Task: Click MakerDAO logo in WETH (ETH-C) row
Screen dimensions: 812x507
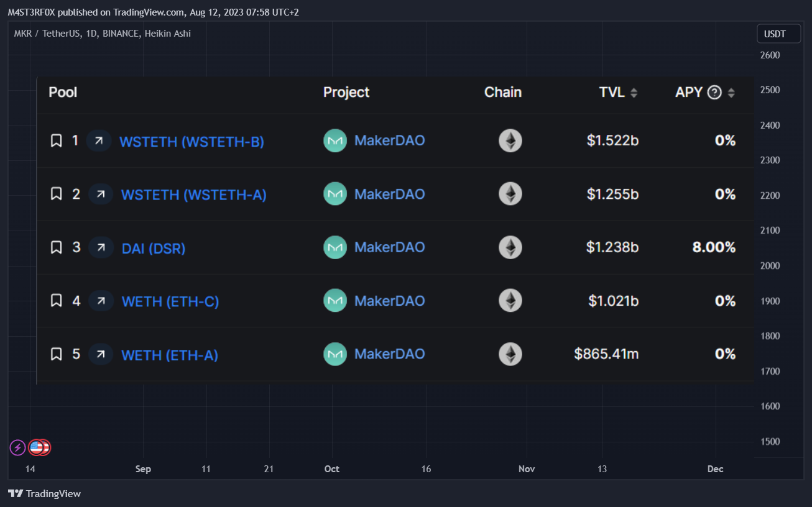Action: [x=335, y=301]
